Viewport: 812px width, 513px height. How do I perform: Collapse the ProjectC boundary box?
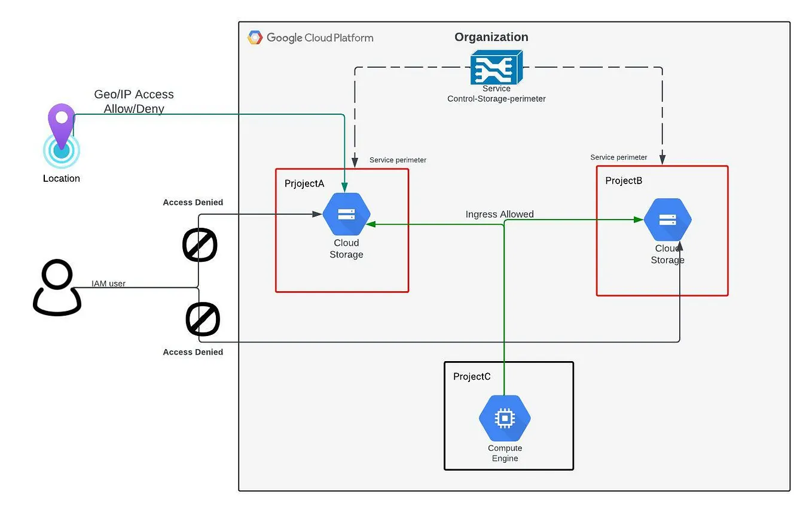tap(508, 416)
